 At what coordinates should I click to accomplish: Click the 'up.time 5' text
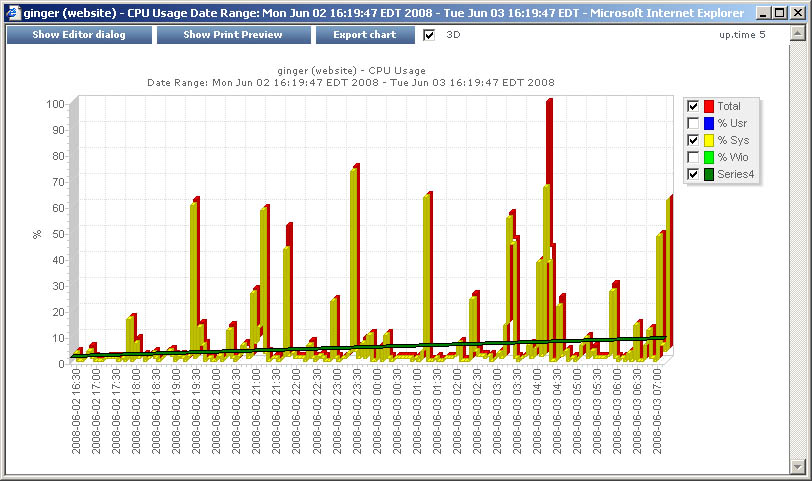tap(742, 35)
